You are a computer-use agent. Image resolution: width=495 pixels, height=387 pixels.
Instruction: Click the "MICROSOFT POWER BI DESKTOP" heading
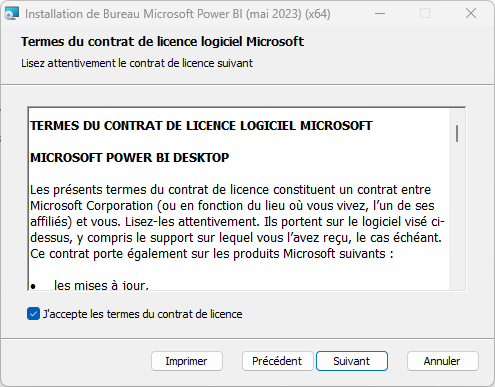130,157
